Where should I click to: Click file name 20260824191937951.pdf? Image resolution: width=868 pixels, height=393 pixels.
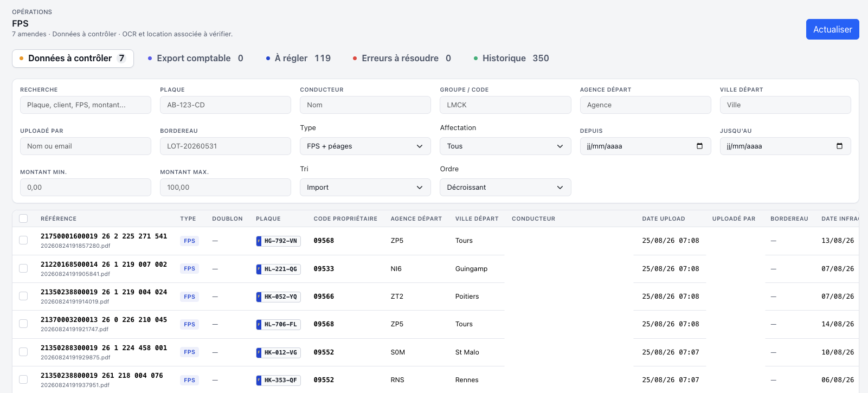click(75, 385)
